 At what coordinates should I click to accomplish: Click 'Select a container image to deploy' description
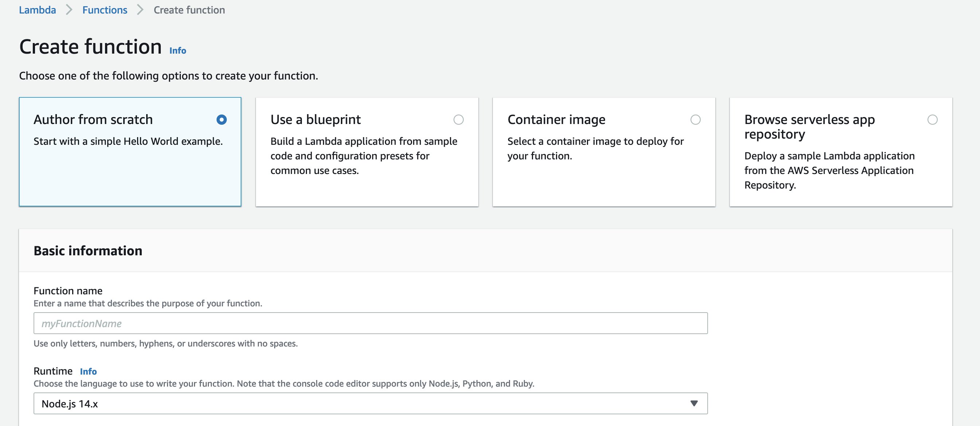595,148
